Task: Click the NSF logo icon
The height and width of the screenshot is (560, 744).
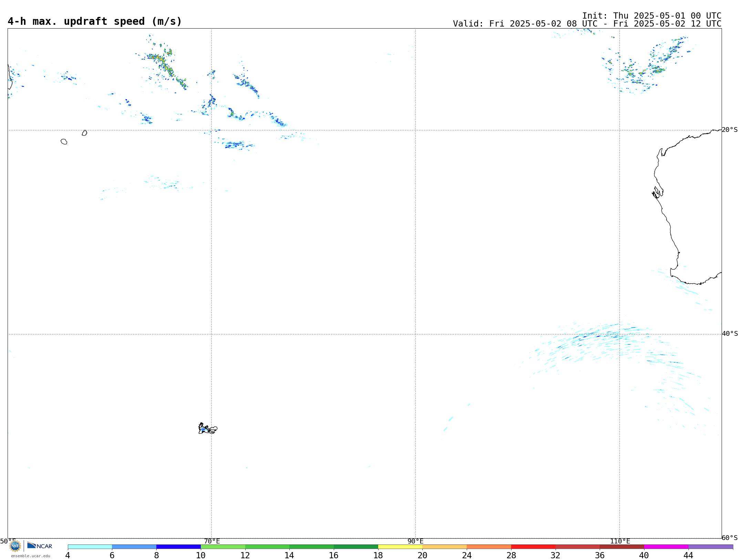Action: point(15,546)
